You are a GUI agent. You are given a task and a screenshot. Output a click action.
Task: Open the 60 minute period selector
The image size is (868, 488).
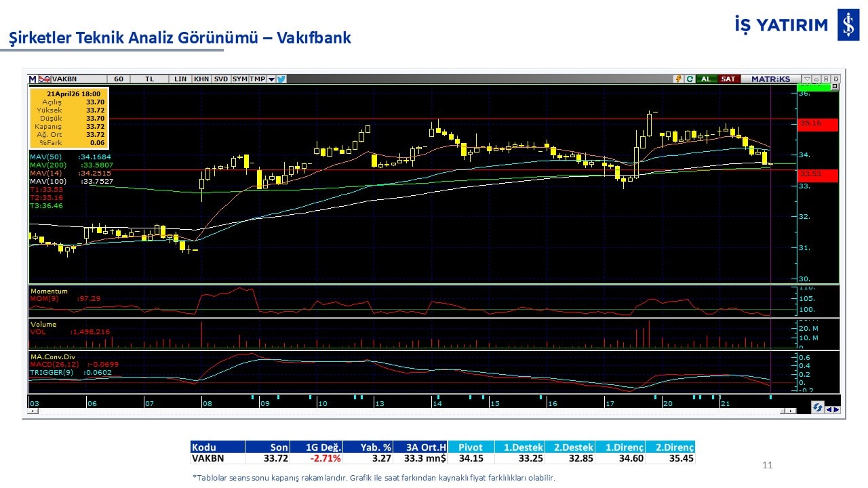click(119, 79)
